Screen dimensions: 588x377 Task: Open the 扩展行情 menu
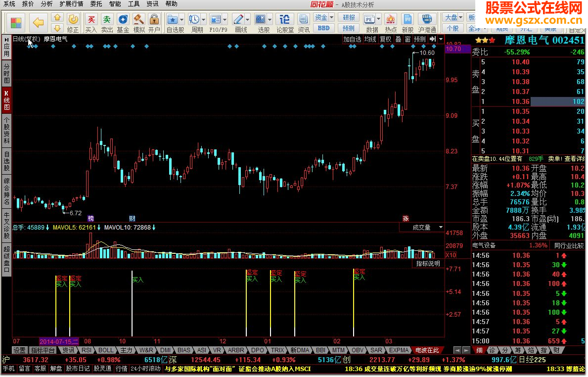pyautogui.click(x=71, y=4)
